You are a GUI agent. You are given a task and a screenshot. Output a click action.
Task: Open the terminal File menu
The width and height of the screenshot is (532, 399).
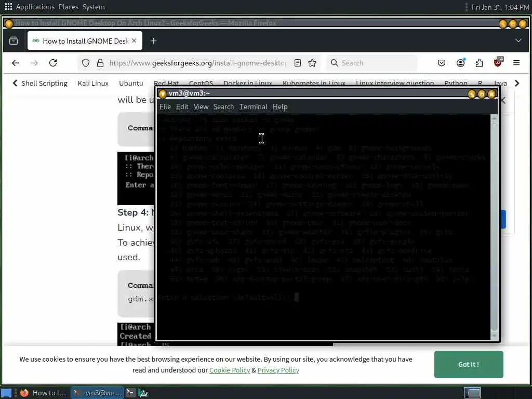pyautogui.click(x=165, y=107)
